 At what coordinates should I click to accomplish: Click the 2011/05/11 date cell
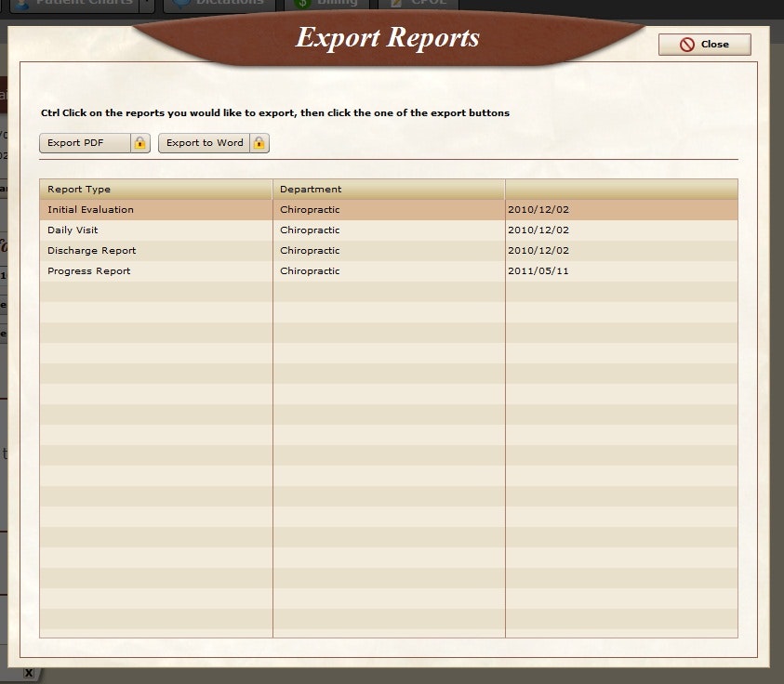tap(538, 271)
